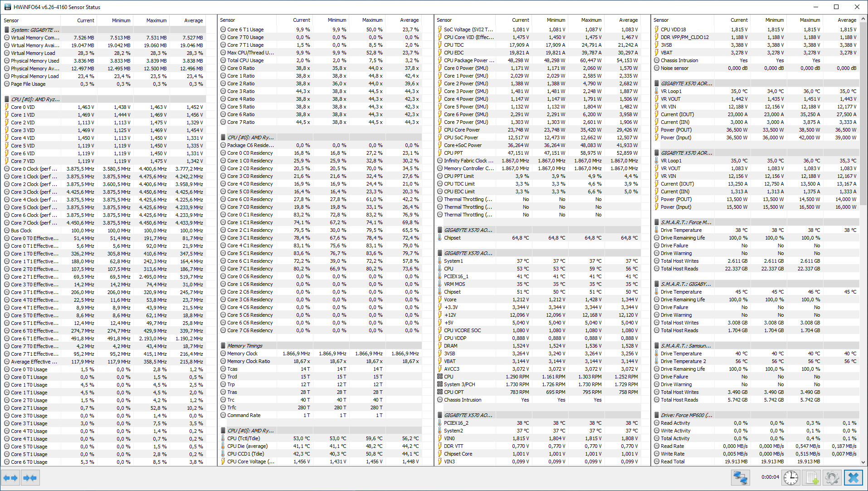Select the Max CPU/Thread U... row
Viewport: 868px width, 491px height.
pyautogui.click(x=320, y=53)
